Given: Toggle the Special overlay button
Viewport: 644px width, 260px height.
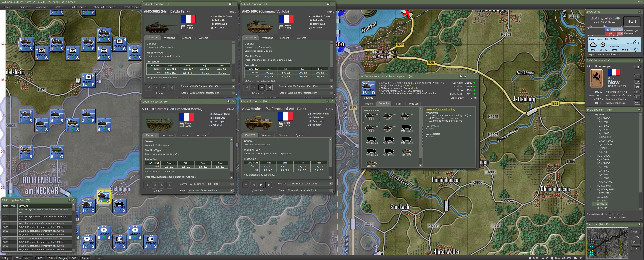Looking at the screenshot, I should (85, 258).
